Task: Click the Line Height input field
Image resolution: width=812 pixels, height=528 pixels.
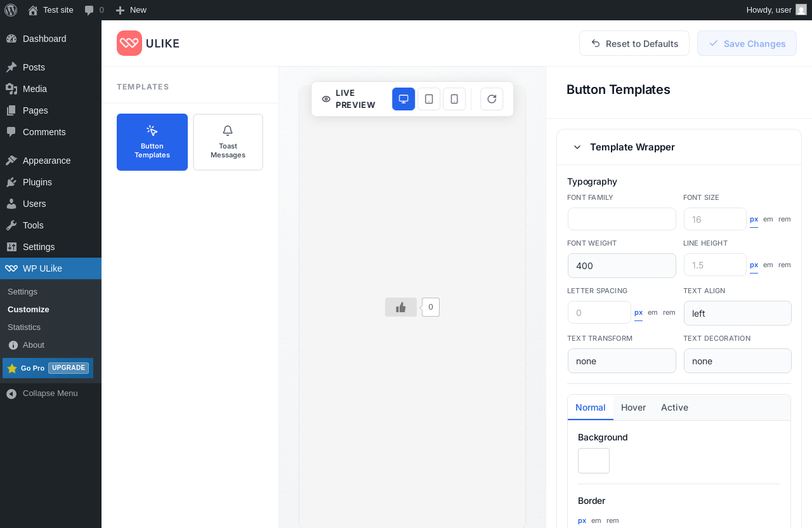Action: pyautogui.click(x=715, y=265)
